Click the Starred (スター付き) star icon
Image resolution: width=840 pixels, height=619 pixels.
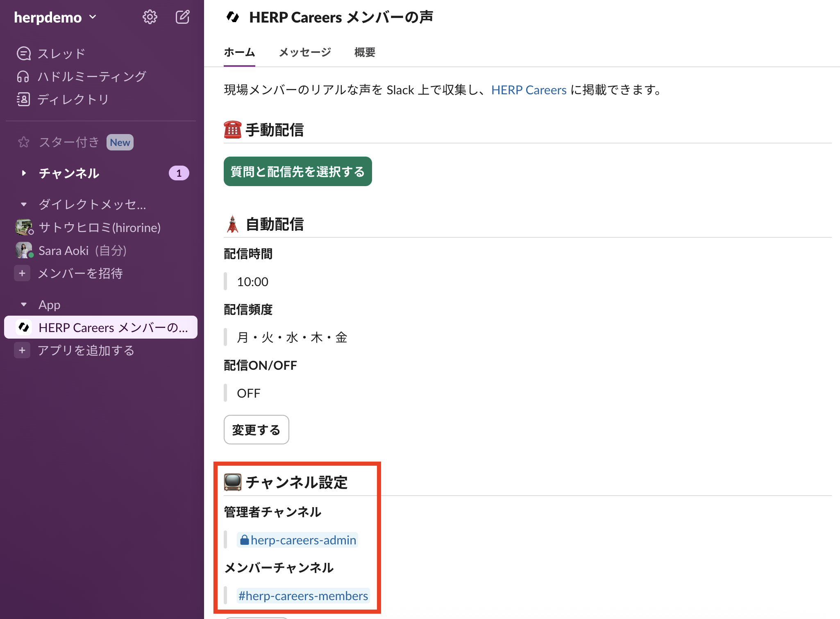tap(24, 142)
